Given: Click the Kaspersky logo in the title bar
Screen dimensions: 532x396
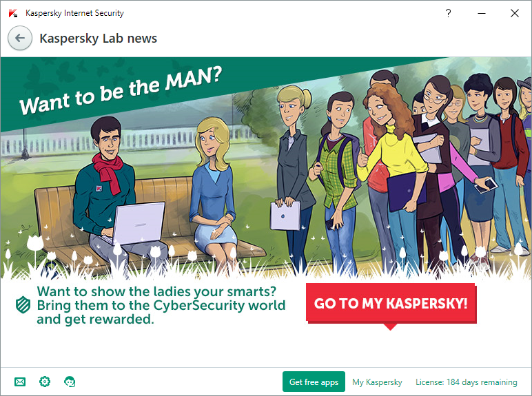Looking at the screenshot, I should [13, 13].
